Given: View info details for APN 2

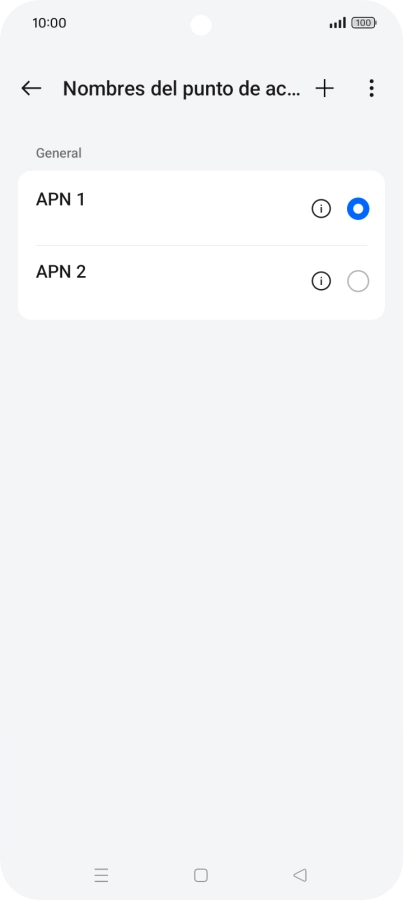Looking at the screenshot, I should (321, 281).
